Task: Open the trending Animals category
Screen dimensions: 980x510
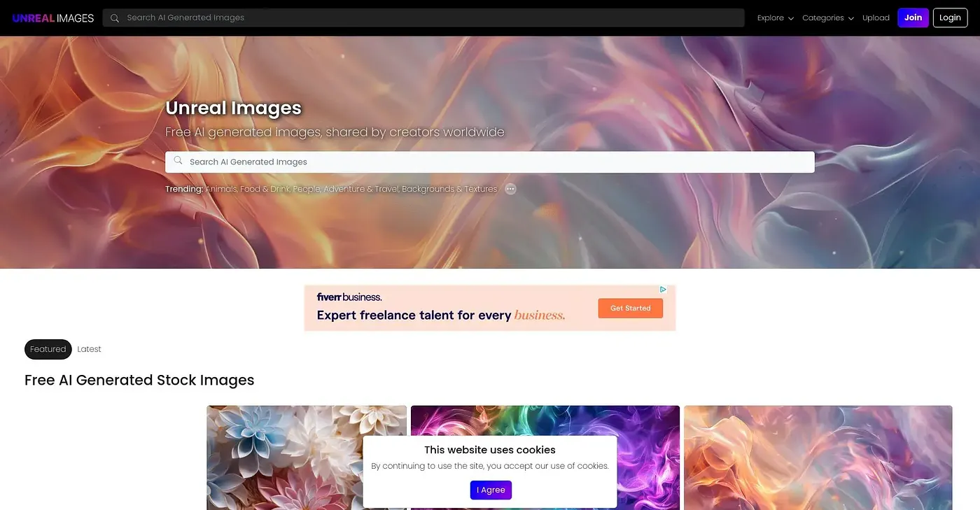Action: pos(221,189)
